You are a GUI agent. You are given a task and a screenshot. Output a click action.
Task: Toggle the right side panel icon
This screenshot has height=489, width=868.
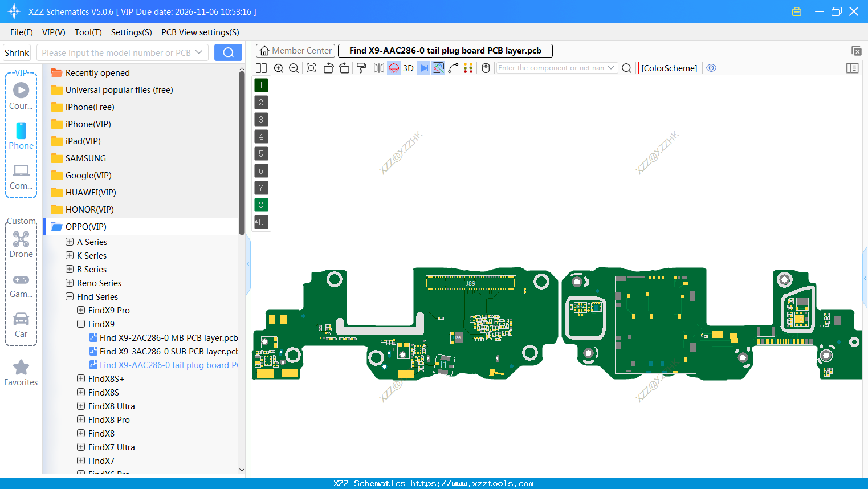click(x=853, y=68)
